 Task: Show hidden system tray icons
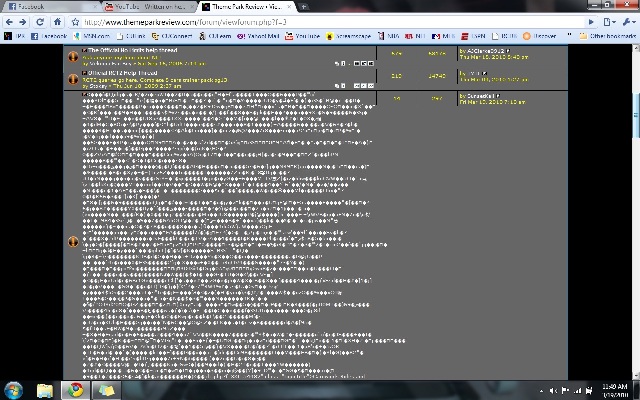pos(541,391)
